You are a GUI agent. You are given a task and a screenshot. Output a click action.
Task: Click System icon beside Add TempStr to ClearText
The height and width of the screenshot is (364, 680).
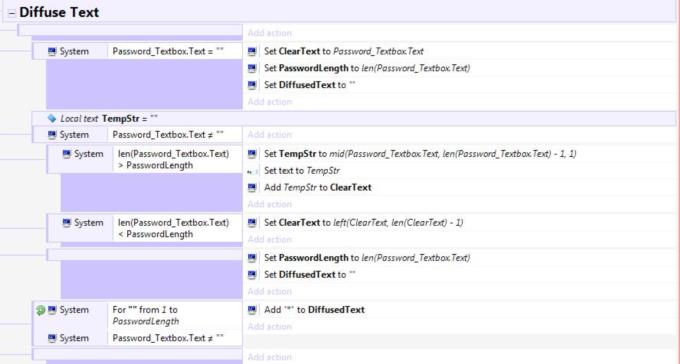click(252, 187)
